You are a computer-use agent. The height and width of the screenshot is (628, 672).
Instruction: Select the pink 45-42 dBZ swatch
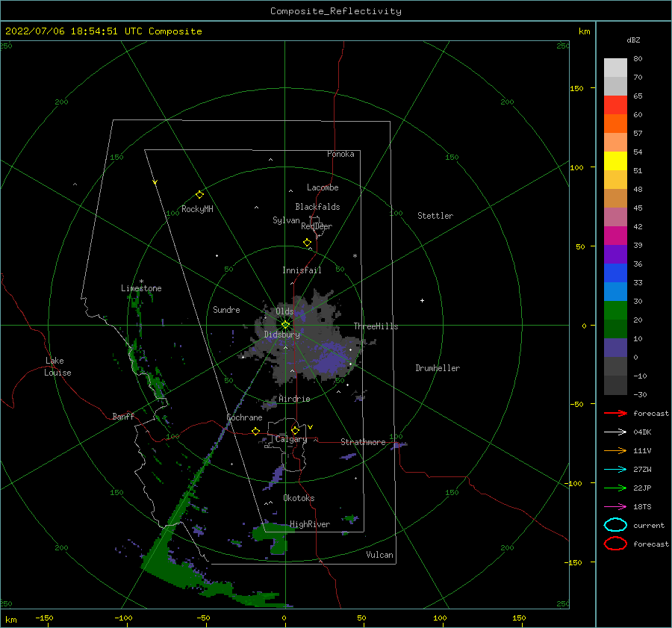[x=615, y=217]
